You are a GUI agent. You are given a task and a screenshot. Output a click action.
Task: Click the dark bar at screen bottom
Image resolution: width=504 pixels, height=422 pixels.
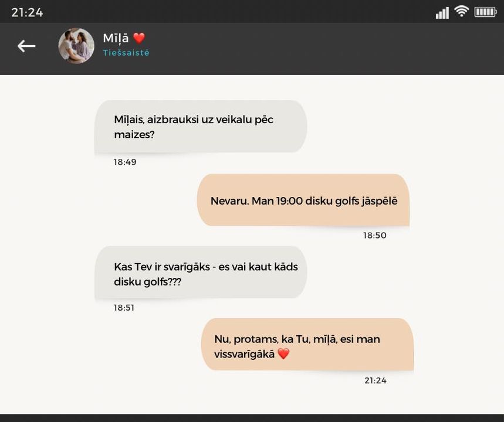click(252, 418)
